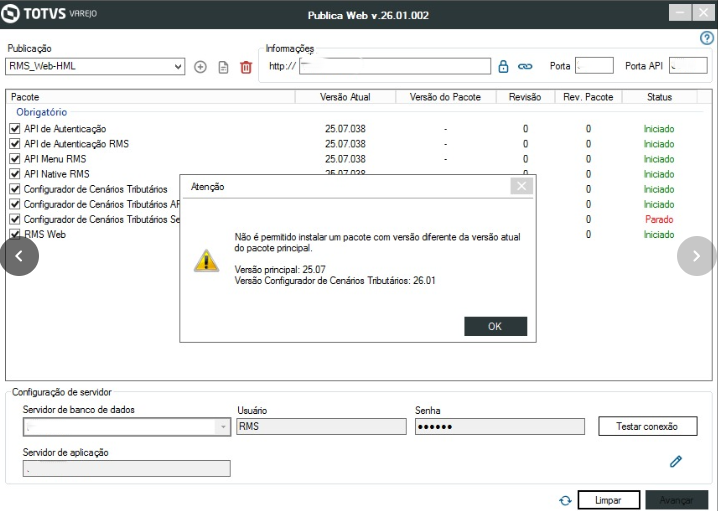Expand Servidor de banco de dados dropdown

coord(223,427)
